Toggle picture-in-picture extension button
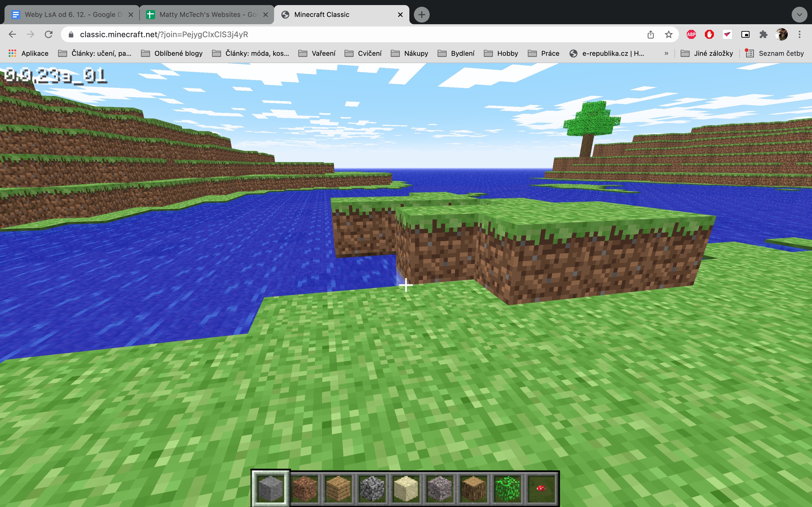This screenshot has width=812, height=507. (745, 34)
